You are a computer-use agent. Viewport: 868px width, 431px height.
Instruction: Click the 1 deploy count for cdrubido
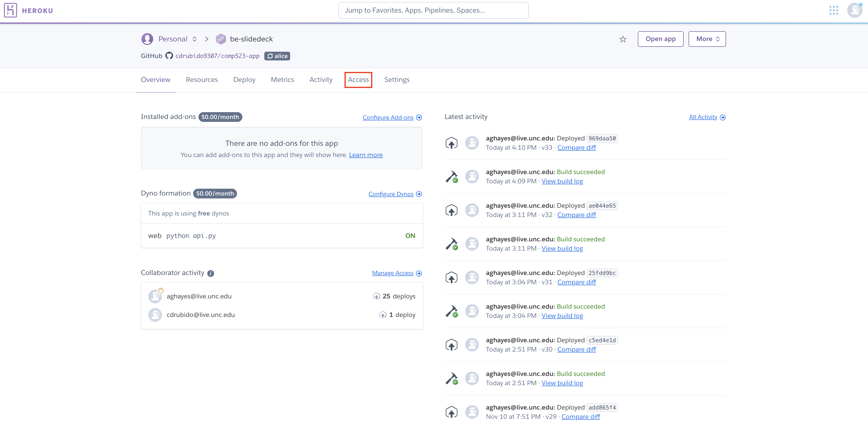click(397, 315)
